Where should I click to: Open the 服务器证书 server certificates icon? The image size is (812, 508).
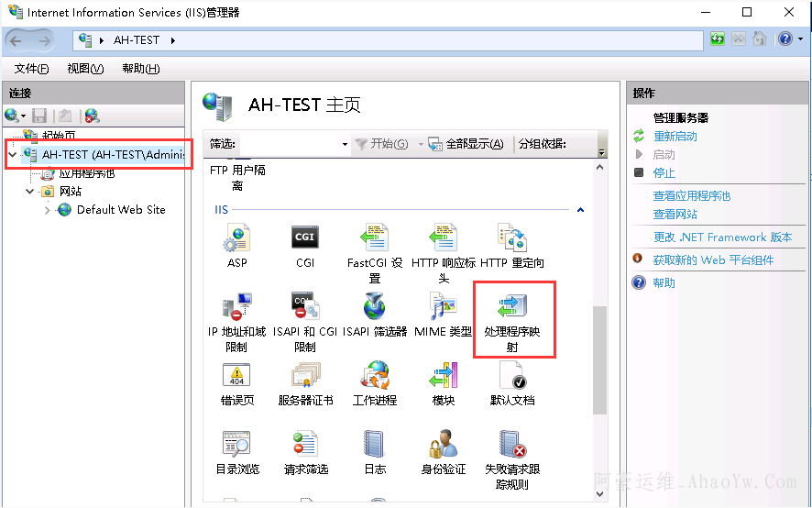(x=305, y=377)
